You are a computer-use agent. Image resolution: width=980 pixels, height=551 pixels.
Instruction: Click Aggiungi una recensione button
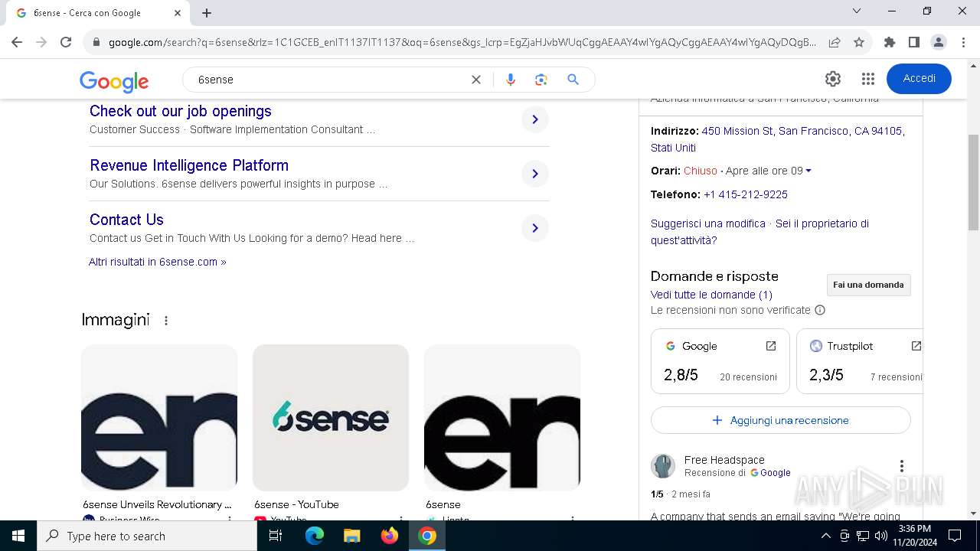click(781, 420)
